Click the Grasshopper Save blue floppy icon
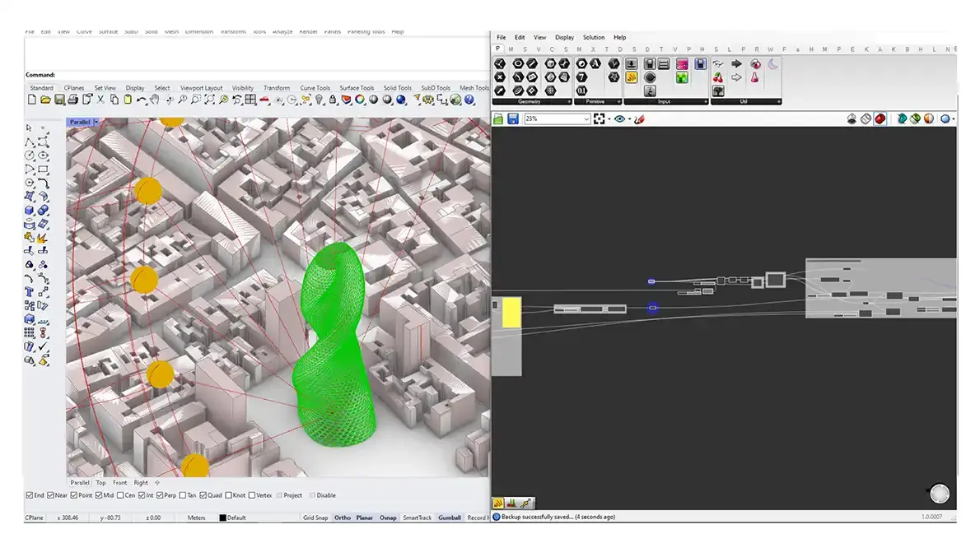 pyautogui.click(x=513, y=118)
